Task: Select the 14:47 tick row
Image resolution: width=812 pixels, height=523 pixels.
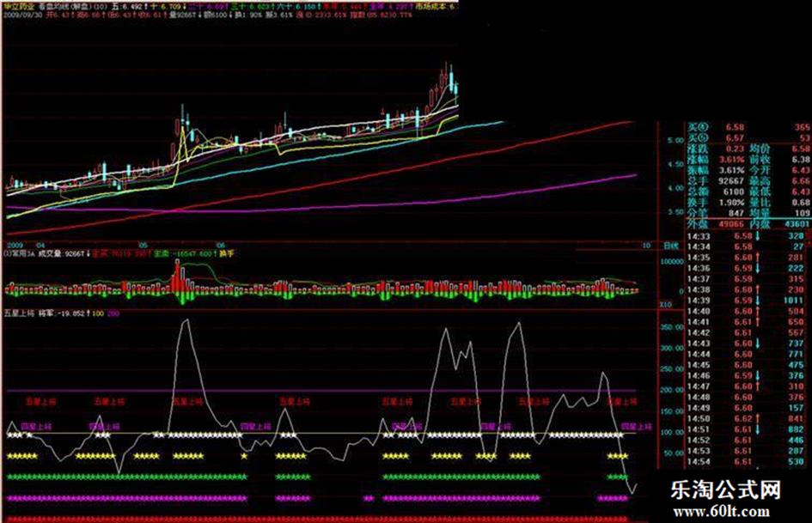Action: coord(746,386)
